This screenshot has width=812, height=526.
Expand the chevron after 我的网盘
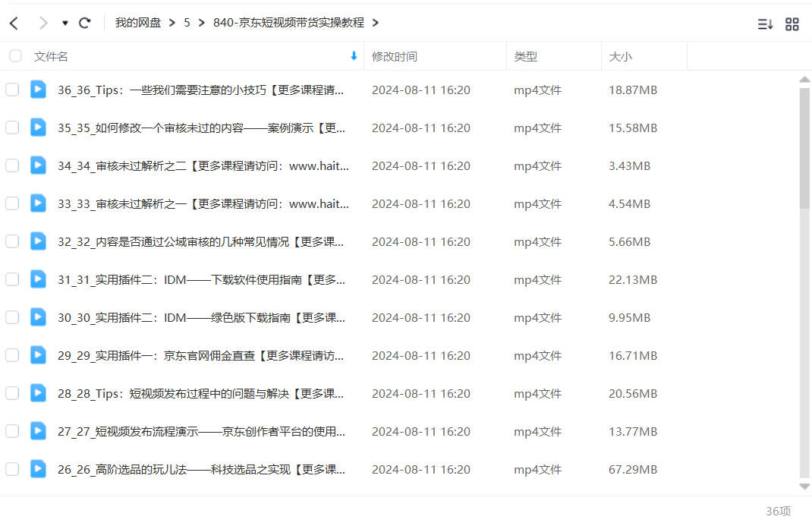(172, 23)
